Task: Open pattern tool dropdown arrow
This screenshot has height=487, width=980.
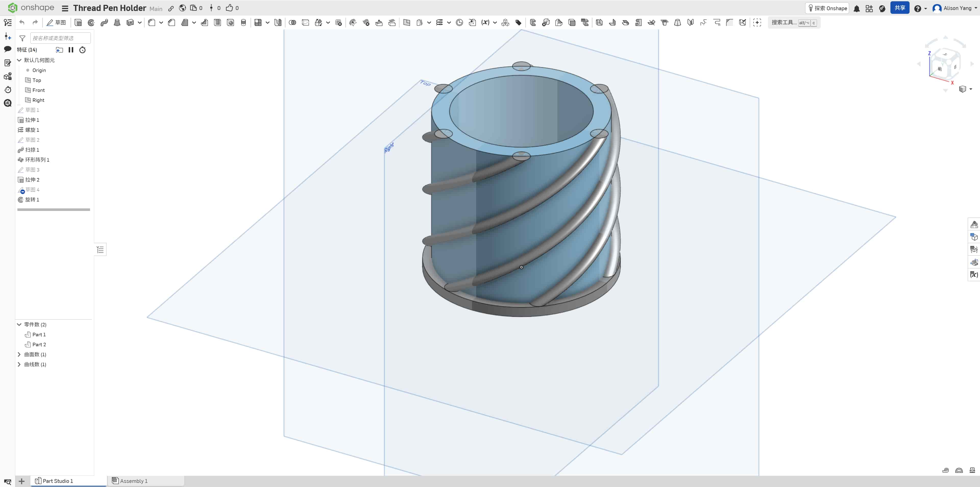Action: pyautogui.click(x=268, y=22)
